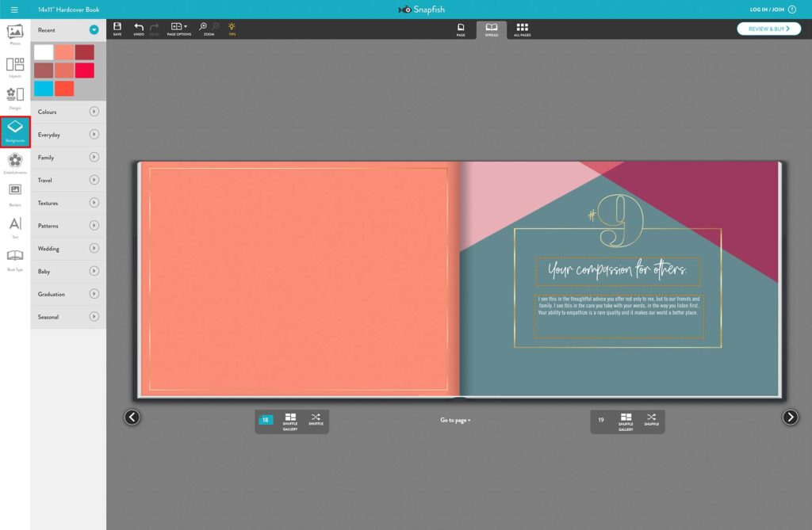
Task: Enable All Pages view
Action: click(522, 29)
